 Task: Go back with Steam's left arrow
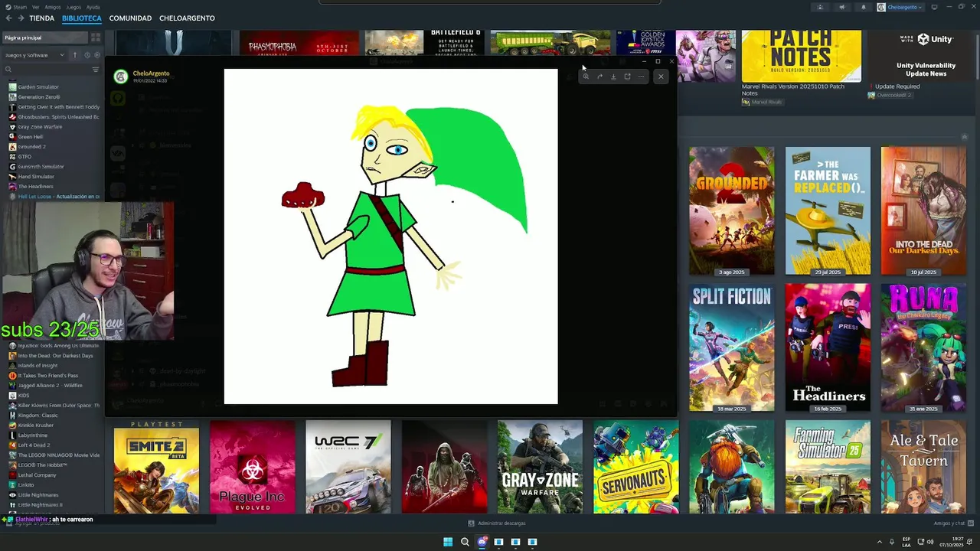pos(9,18)
